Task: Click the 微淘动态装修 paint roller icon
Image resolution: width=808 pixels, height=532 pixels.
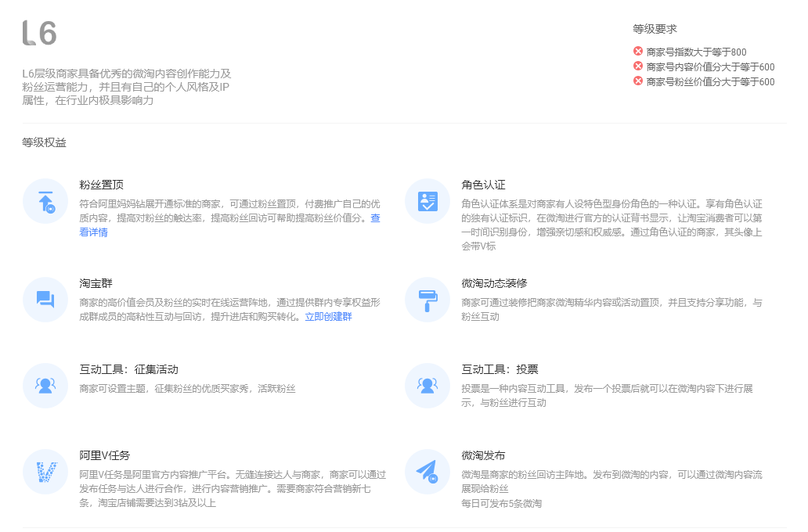Action: tap(427, 300)
